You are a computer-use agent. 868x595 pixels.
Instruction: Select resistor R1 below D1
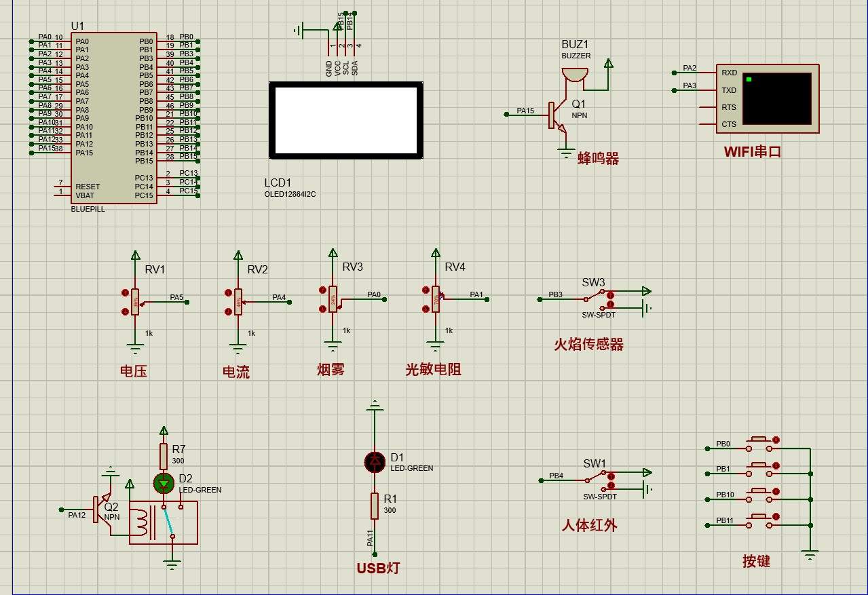(375, 506)
